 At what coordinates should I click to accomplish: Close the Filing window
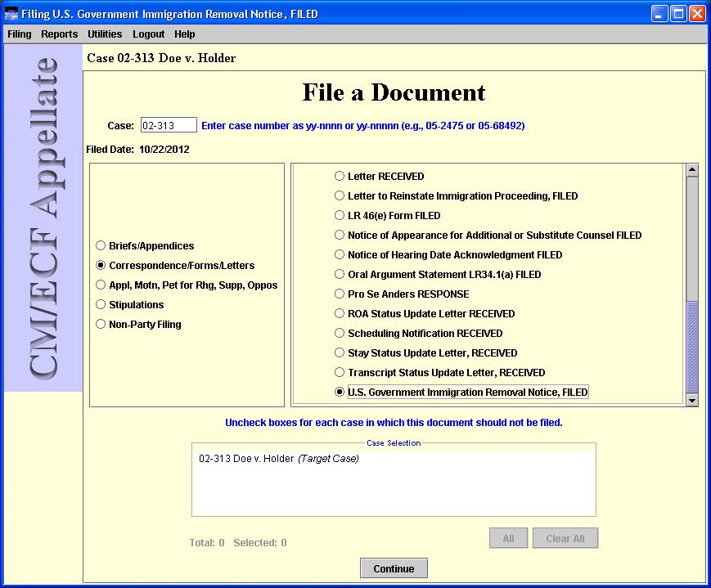[696, 14]
